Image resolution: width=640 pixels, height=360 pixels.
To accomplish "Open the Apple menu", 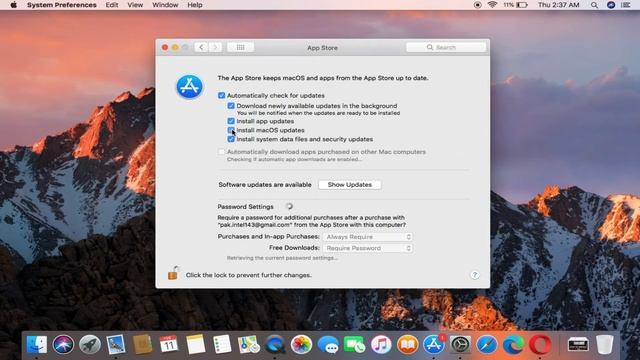I will click(x=13, y=5).
